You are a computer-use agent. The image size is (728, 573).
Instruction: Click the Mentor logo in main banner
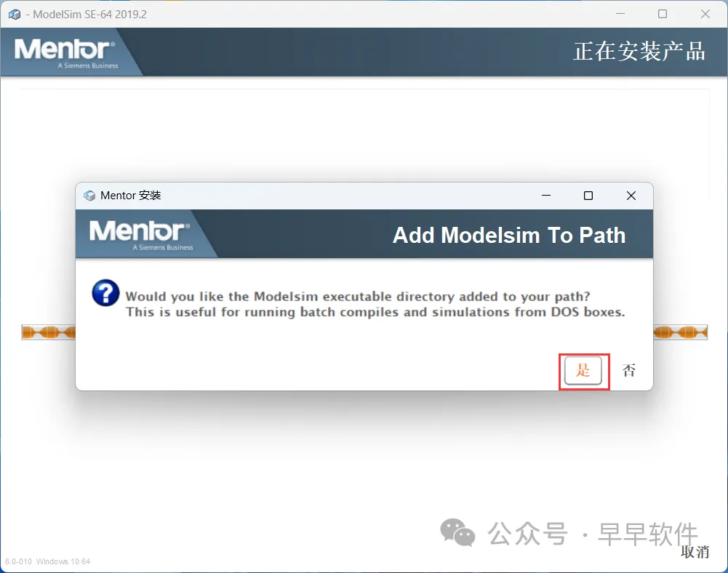click(66, 53)
